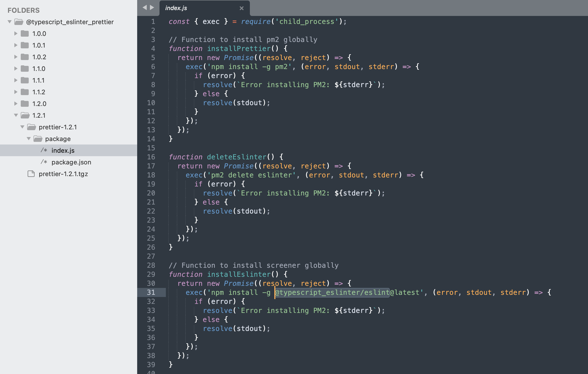This screenshot has height=374, width=588.
Task: Open package.json from the sidebar
Action: coord(71,162)
